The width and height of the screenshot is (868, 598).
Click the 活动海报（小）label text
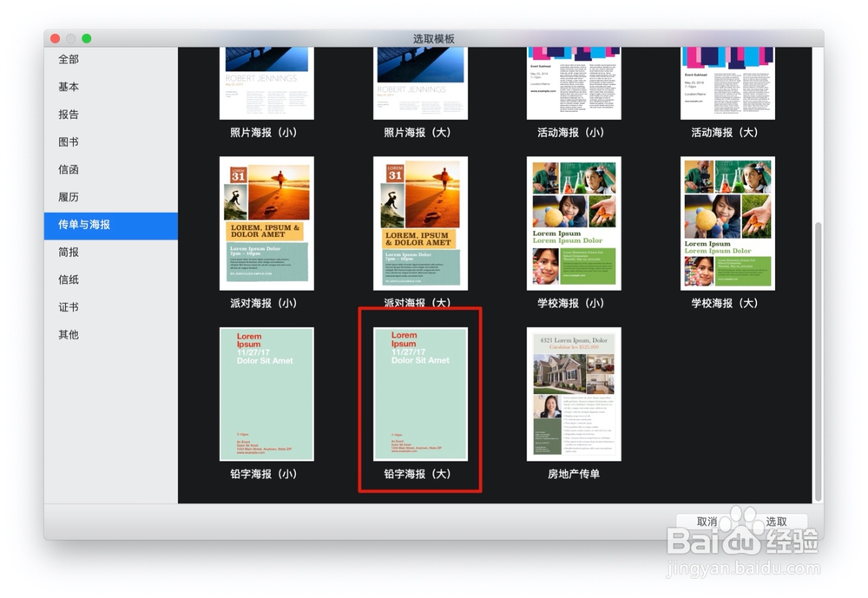pyautogui.click(x=571, y=132)
